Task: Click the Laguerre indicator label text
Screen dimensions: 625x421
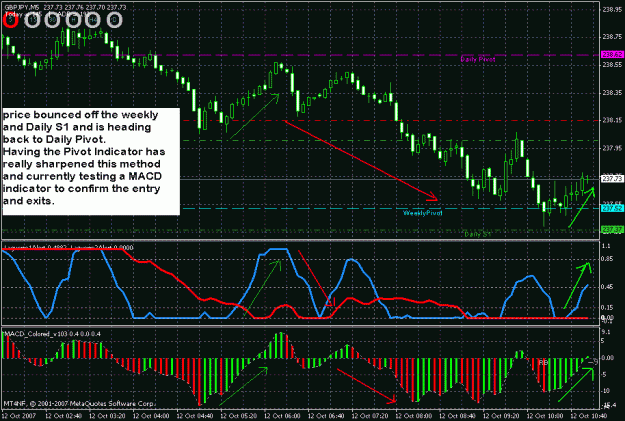Action: point(68,247)
